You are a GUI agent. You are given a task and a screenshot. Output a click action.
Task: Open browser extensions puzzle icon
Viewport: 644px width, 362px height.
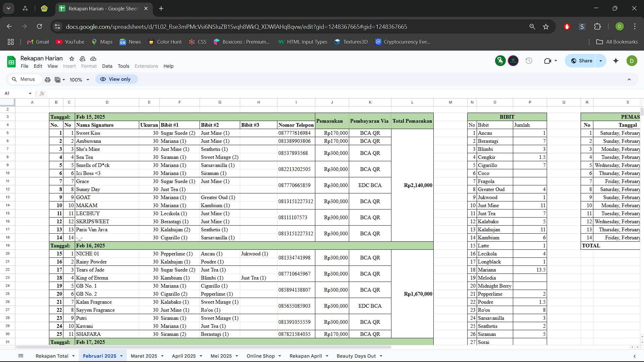pyautogui.click(x=597, y=26)
